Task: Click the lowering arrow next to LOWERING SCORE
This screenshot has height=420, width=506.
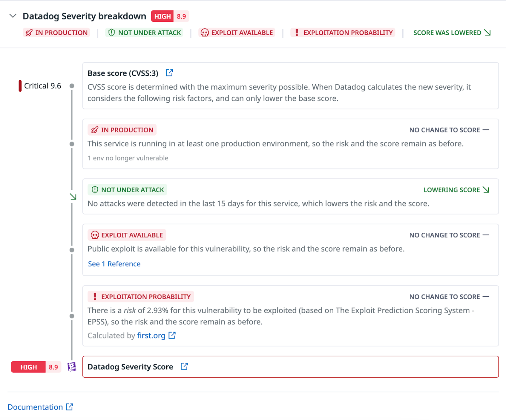Action: 486,190
